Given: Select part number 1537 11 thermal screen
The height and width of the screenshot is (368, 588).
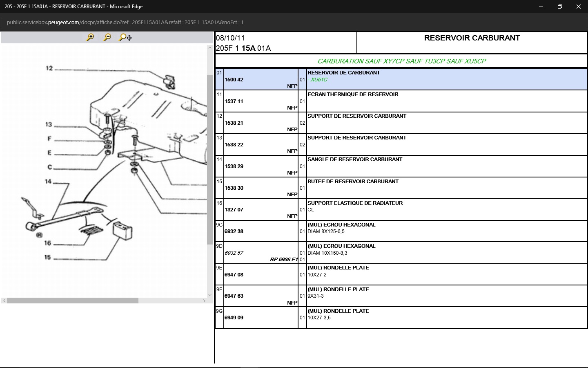Looking at the screenshot, I should pos(234,101).
